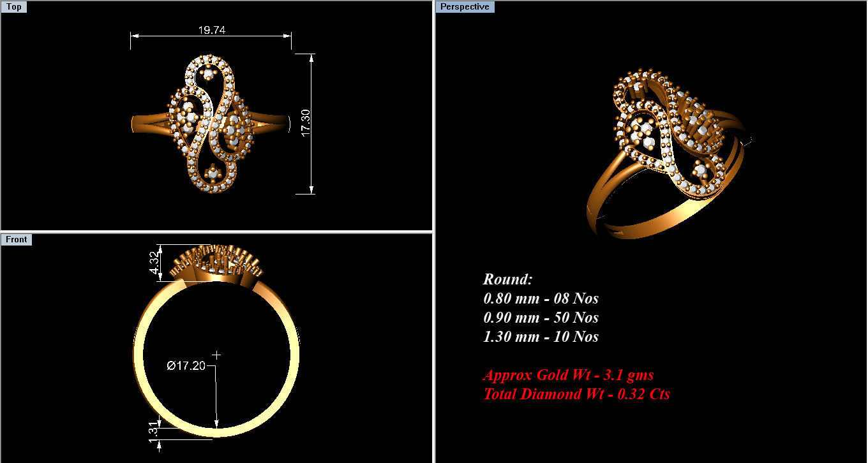Click the 19.74 width dimension text
The height and width of the screenshot is (463, 868).
(x=211, y=30)
